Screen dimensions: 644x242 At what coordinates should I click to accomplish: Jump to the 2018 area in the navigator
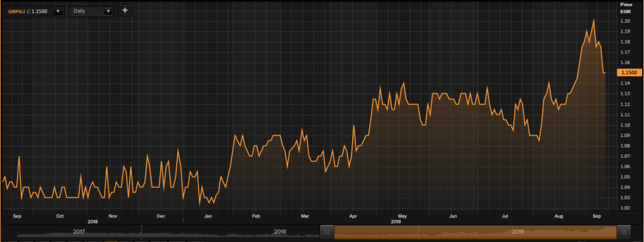tap(280, 232)
